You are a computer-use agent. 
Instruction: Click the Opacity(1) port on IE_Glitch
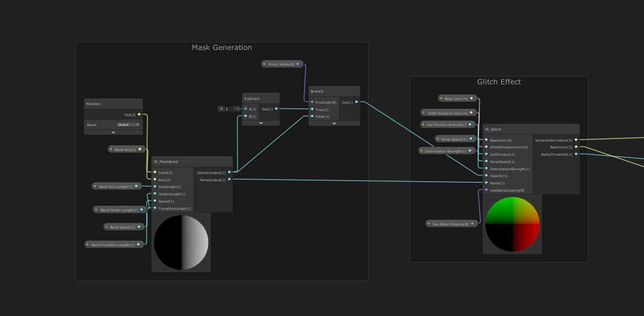click(487, 176)
